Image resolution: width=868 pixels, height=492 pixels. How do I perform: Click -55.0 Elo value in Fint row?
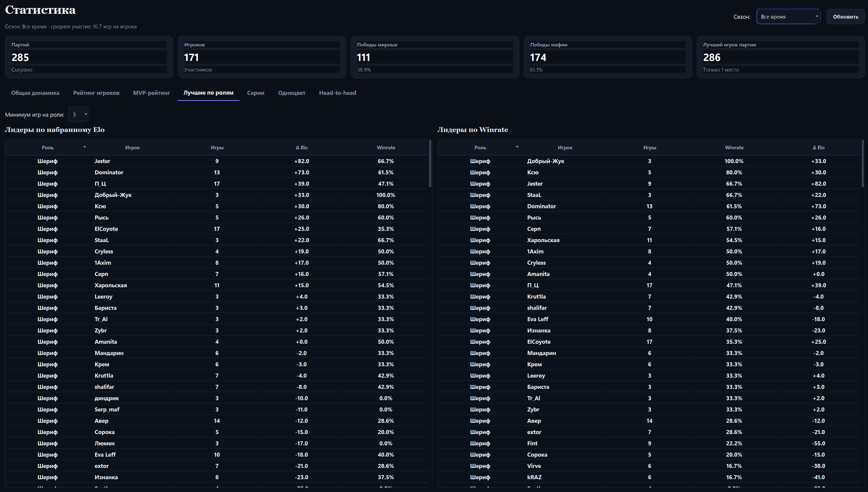(x=818, y=443)
